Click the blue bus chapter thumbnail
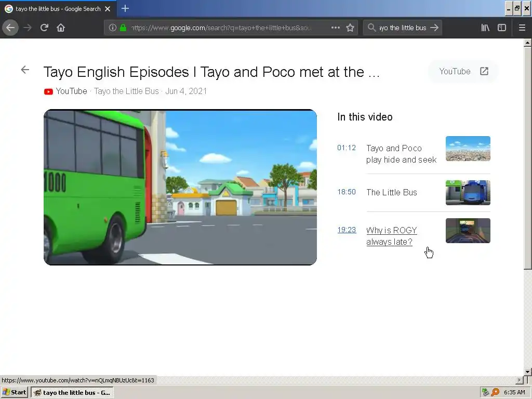This screenshot has height=399, width=532. pos(468,193)
